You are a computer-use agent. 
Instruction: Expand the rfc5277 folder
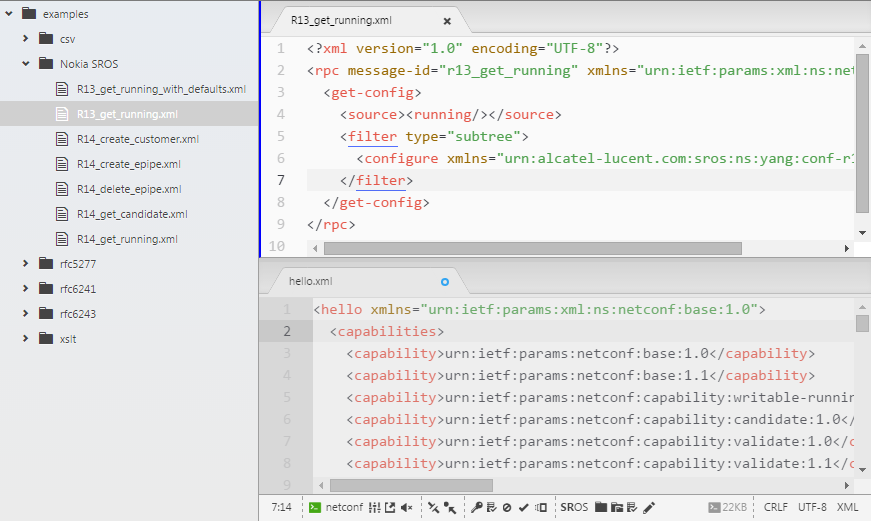click(x=26, y=263)
